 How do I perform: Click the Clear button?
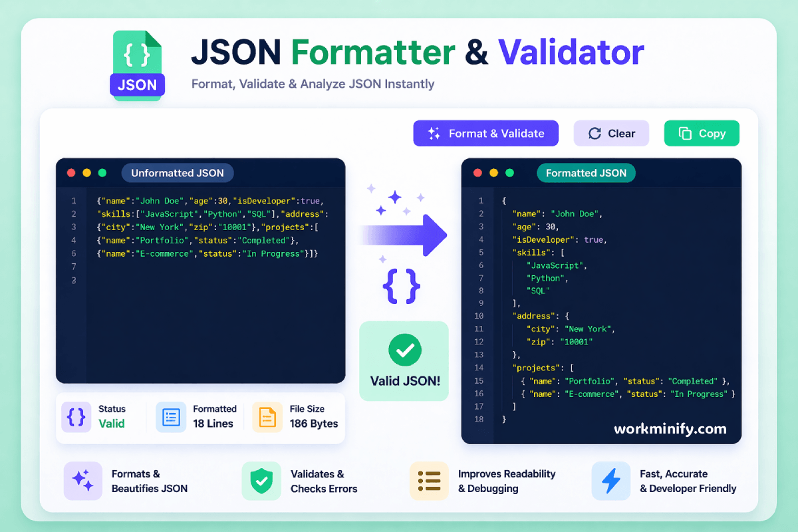click(611, 133)
